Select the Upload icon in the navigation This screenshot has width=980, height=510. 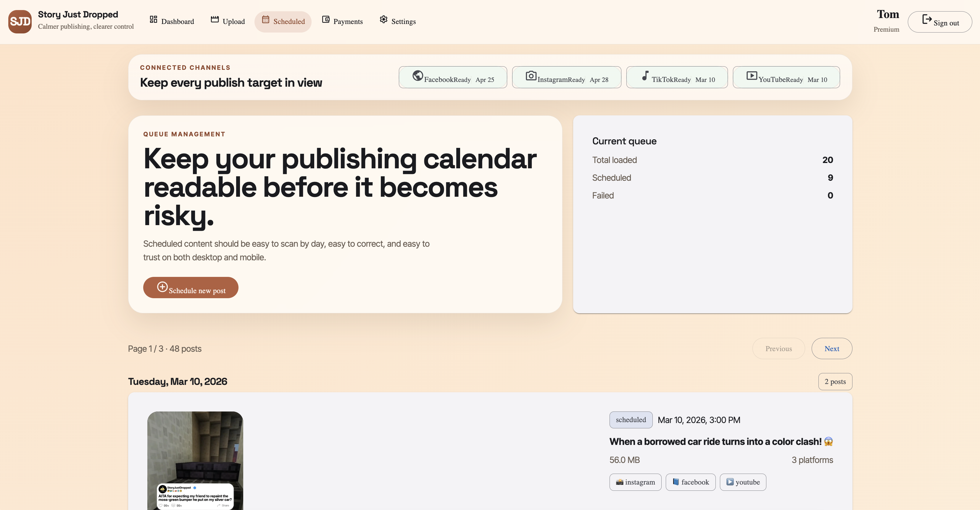(215, 19)
